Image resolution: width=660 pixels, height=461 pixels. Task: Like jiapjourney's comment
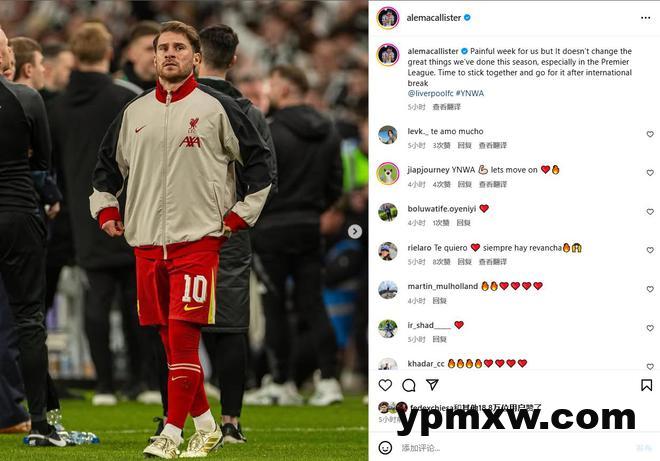point(650,173)
